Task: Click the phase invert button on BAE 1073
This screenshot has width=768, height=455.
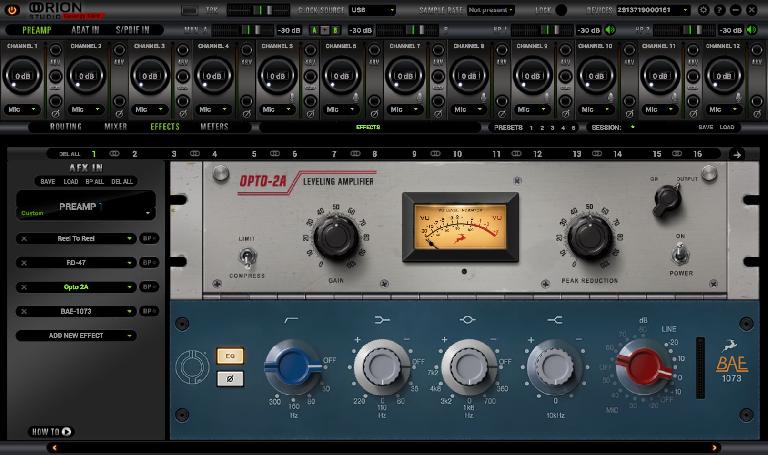Action: (230, 378)
